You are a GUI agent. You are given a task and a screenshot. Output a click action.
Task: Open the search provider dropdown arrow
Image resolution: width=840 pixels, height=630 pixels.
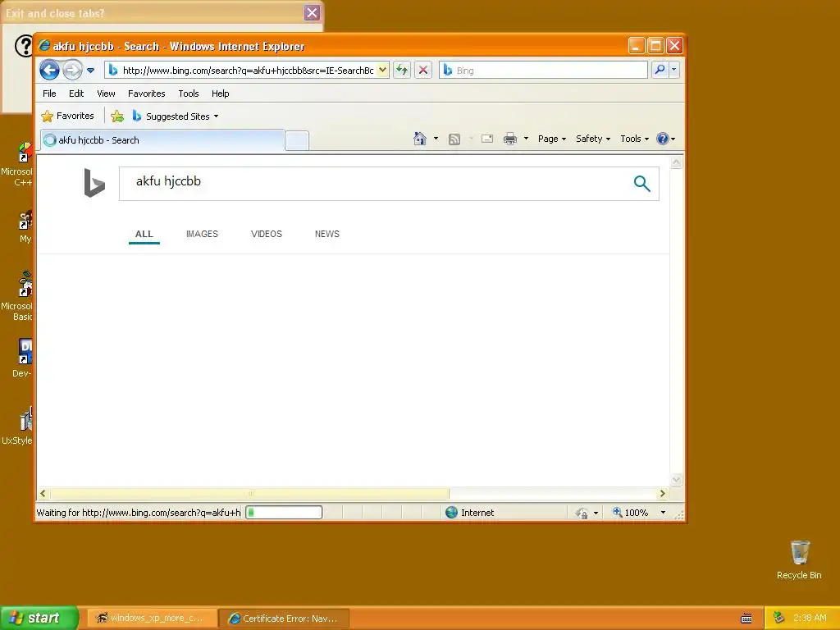point(674,70)
